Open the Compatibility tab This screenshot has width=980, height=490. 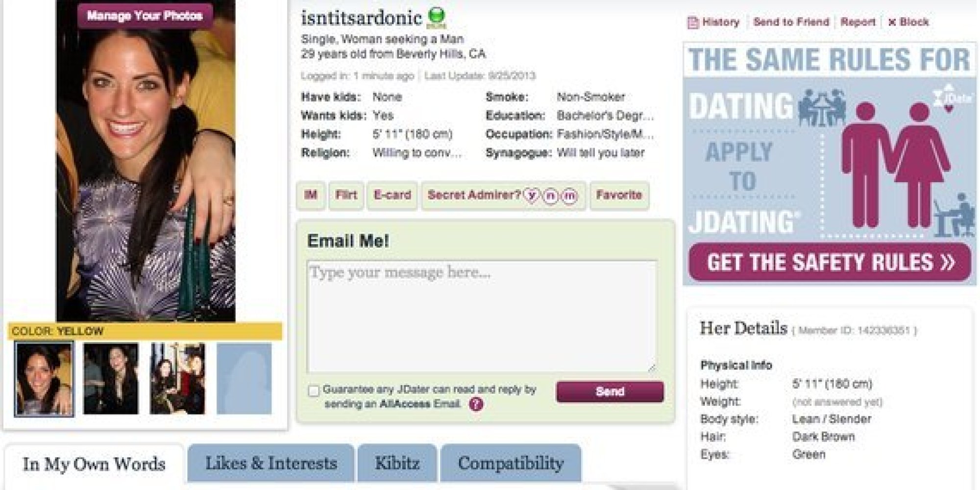511,463
